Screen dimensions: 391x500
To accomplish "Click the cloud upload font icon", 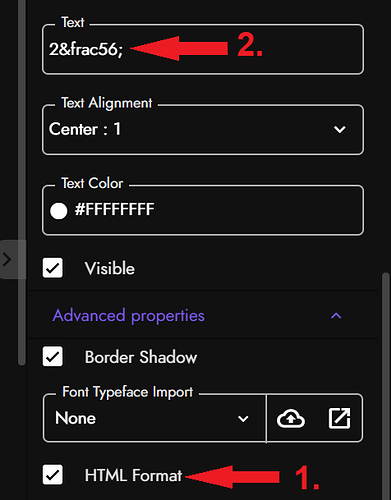I will (x=291, y=418).
